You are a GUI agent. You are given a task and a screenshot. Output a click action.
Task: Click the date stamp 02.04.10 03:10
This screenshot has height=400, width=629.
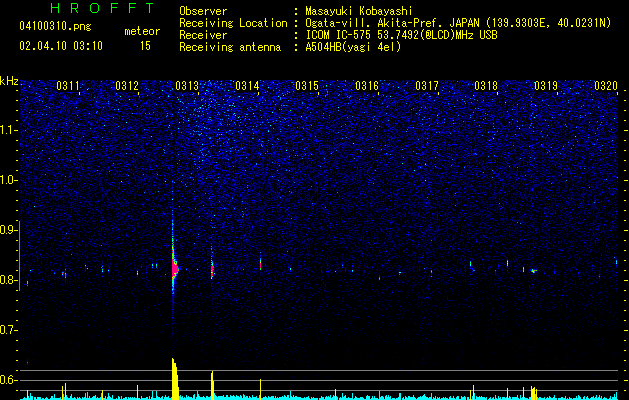point(61,46)
